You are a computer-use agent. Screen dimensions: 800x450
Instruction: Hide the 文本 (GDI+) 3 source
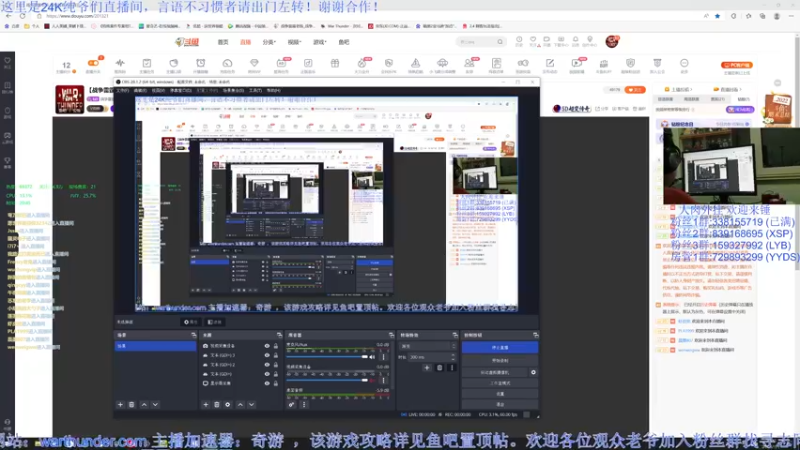[x=267, y=355]
